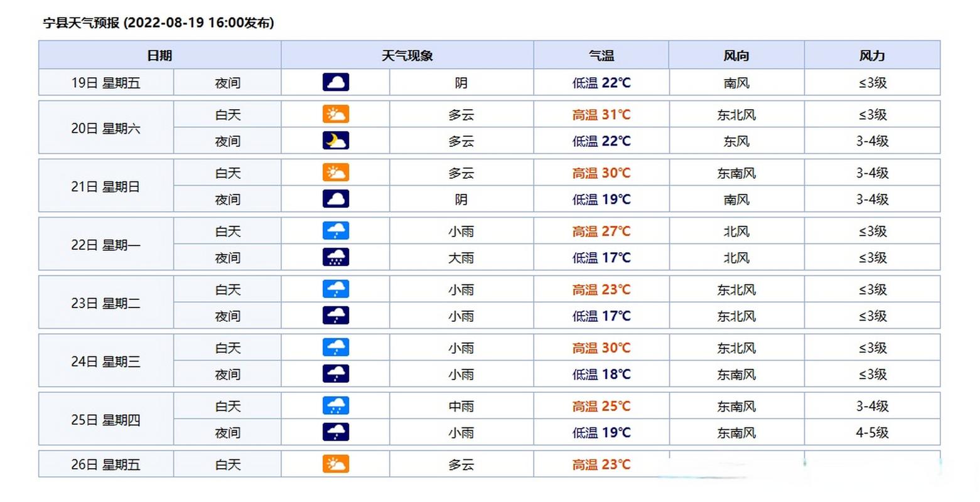Click the 风向 column header
The width and height of the screenshot is (980, 502).
pyautogui.click(x=736, y=55)
